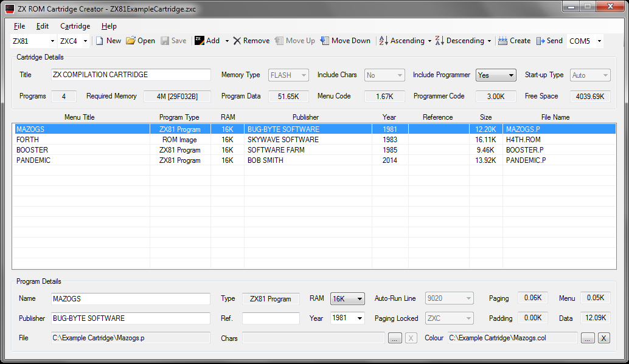Click the File Name column header
The height and width of the screenshot is (364, 629).
[x=555, y=117]
